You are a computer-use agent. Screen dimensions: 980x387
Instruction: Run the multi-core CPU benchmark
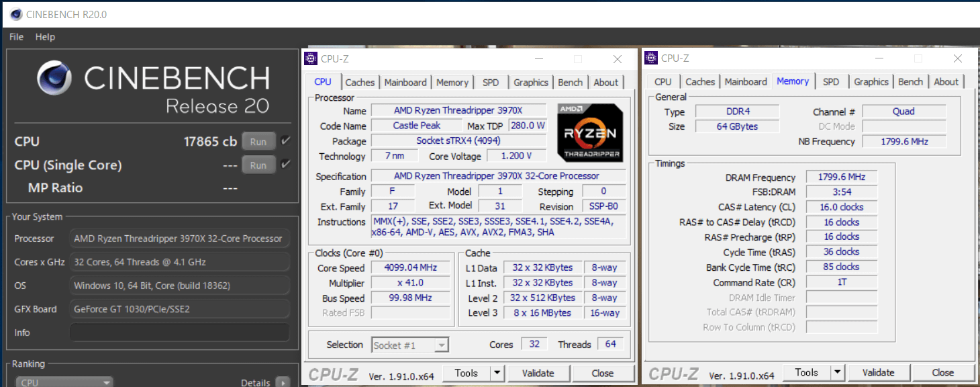tap(258, 142)
